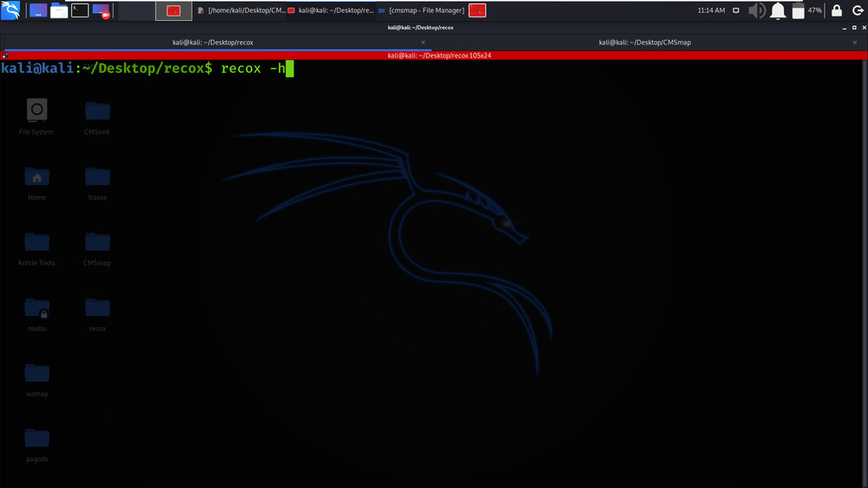868x488 pixels.
Task: Click the show desktop panel icon
Action: [x=37, y=10]
